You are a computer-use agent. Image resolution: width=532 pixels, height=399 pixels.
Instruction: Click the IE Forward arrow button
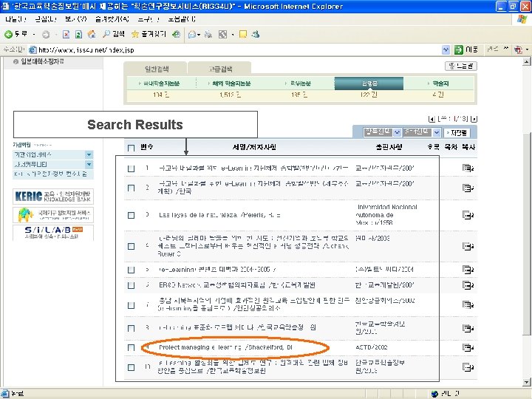46,34
